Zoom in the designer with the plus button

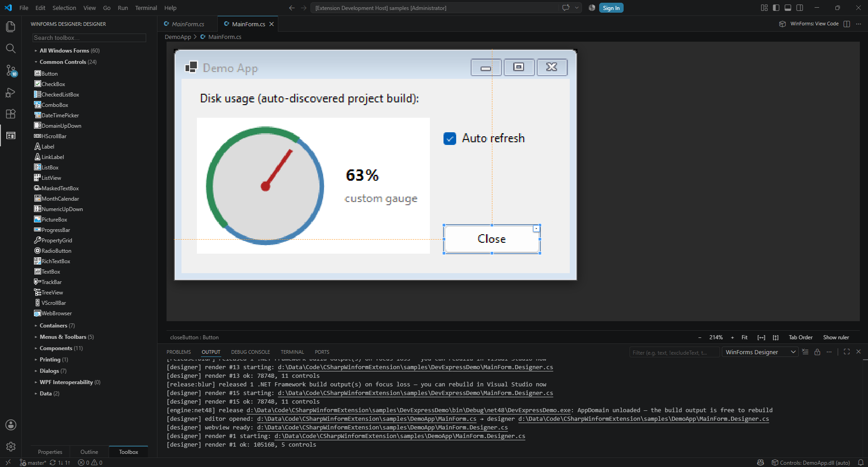click(732, 337)
